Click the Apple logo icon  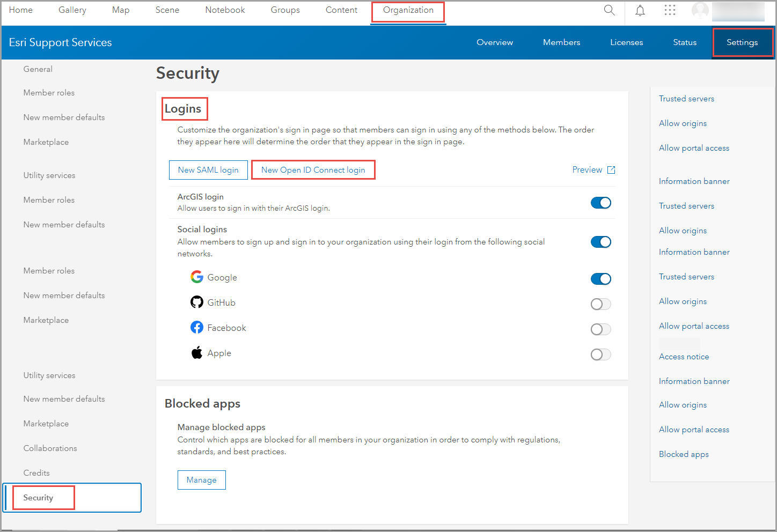tap(197, 352)
